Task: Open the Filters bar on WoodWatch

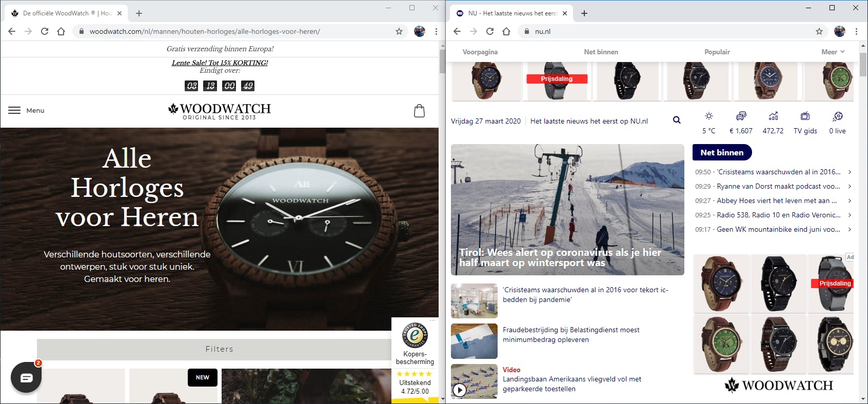Action: pyautogui.click(x=219, y=349)
